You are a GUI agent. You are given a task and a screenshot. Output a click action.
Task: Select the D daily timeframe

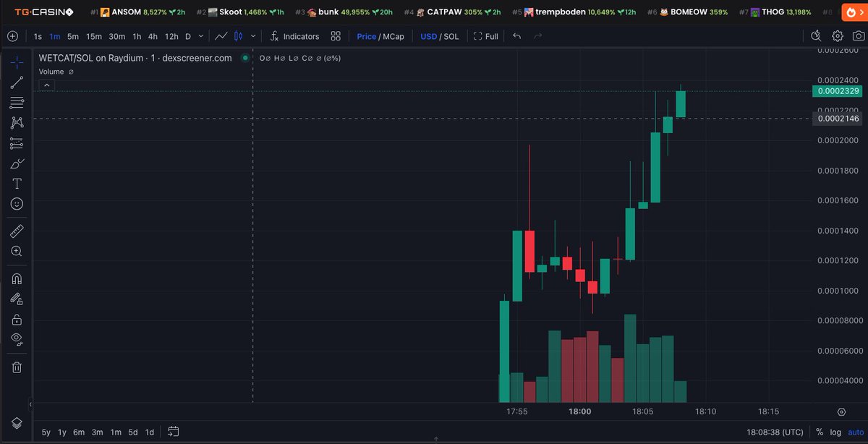(x=188, y=36)
